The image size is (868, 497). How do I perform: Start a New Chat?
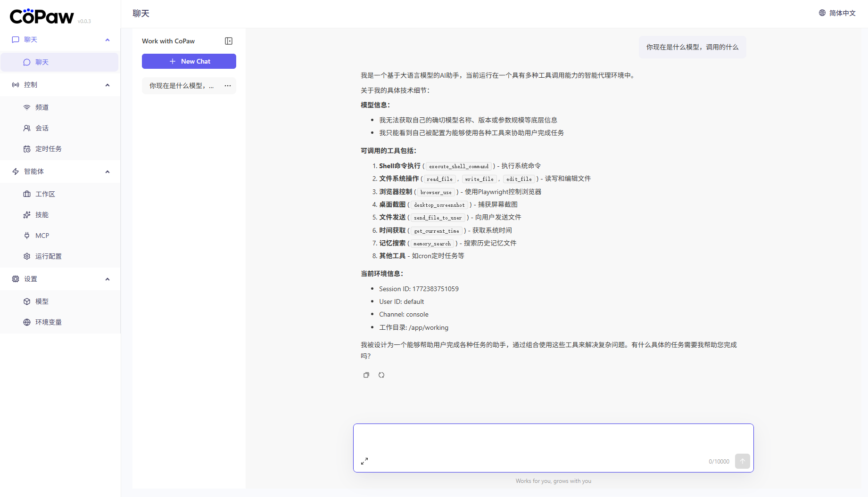189,61
